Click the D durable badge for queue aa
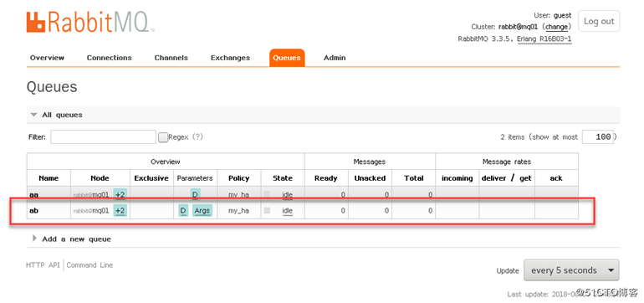The image size is (644, 303). pyautogui.click(x=195, y=194)
